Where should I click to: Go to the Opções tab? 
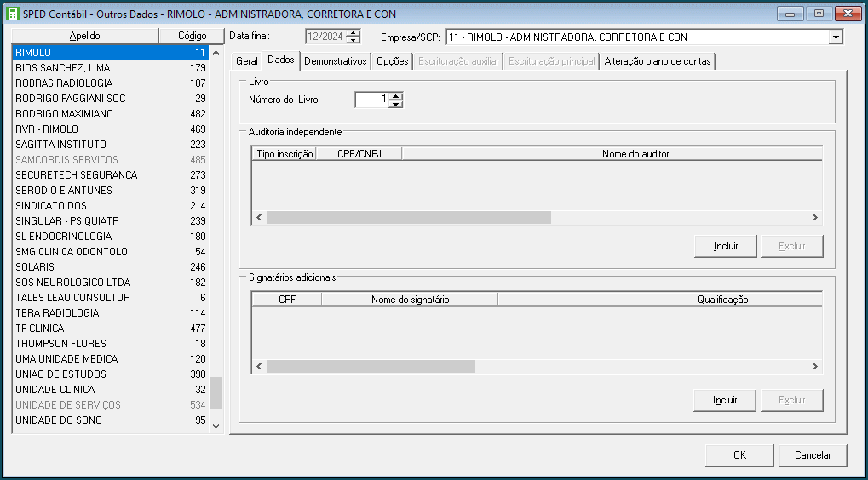(393, 61)
